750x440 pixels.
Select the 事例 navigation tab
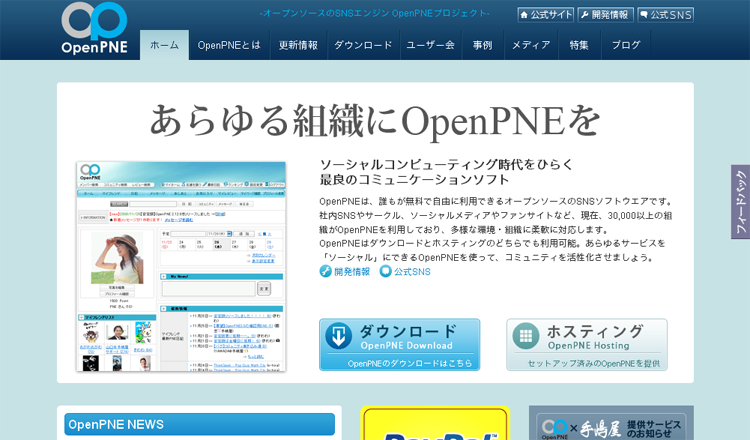click(x=482, y=45)
